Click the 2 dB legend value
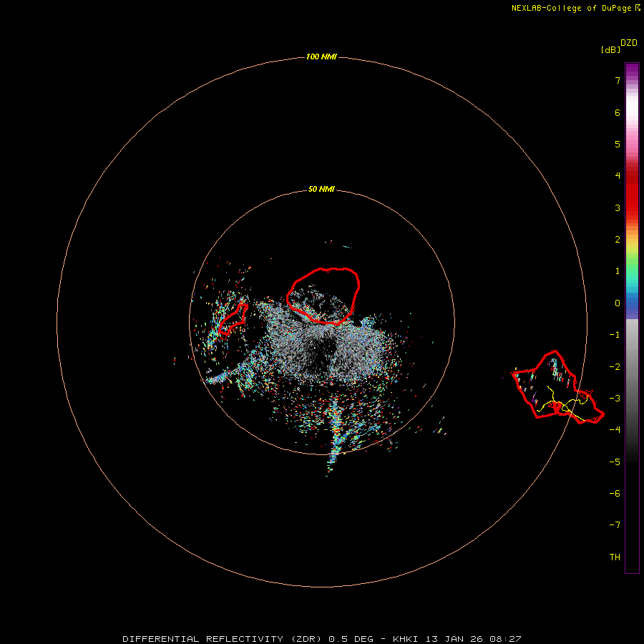Screen dimensions: 644x644 click(x=618, y=240)
